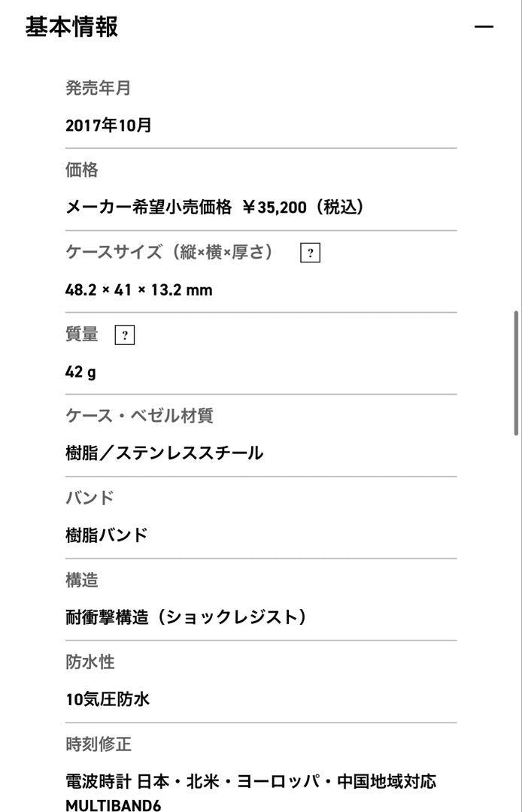Select the 時刻修正 label

pyautogui.click(x=98, y=744)
